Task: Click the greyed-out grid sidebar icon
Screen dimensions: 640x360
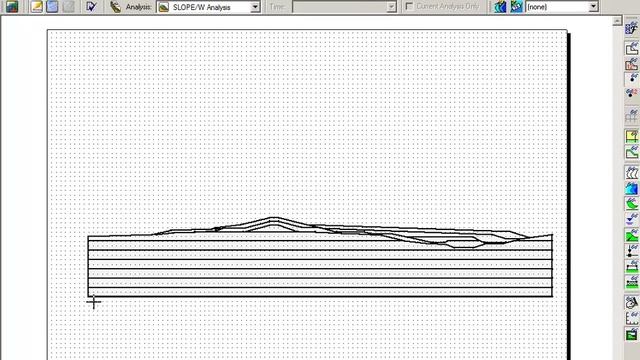Action: point(631,116)
